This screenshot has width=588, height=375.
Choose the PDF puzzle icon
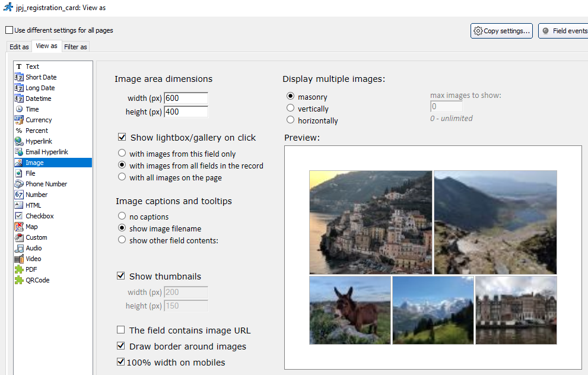point(19,269)
